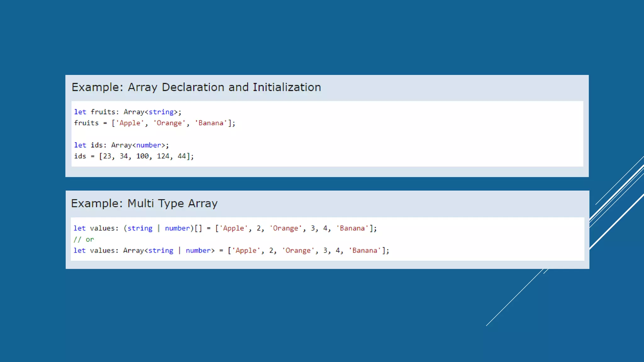Click the 'Banana' string in fruits assignment

(x=211, y=123)
